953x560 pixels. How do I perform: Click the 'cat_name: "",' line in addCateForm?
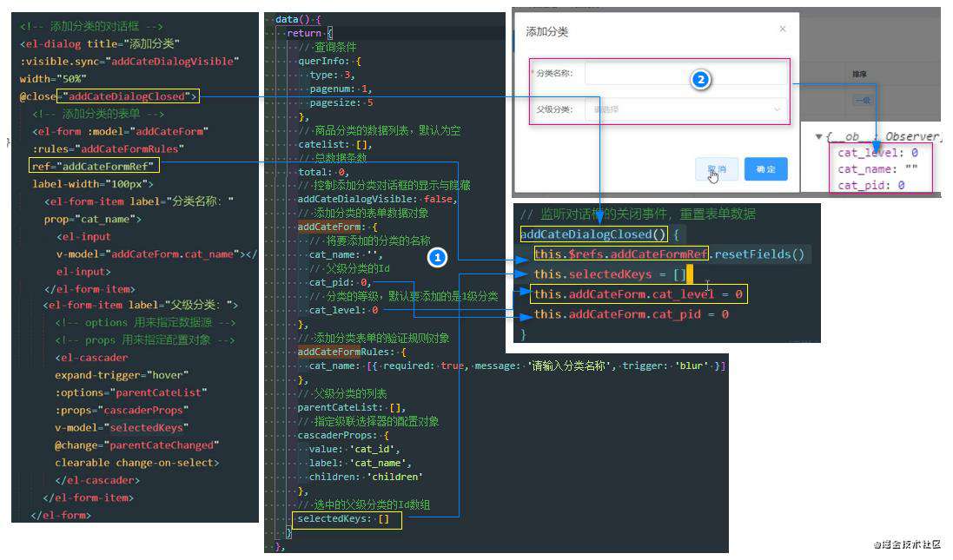coord(346,254)
